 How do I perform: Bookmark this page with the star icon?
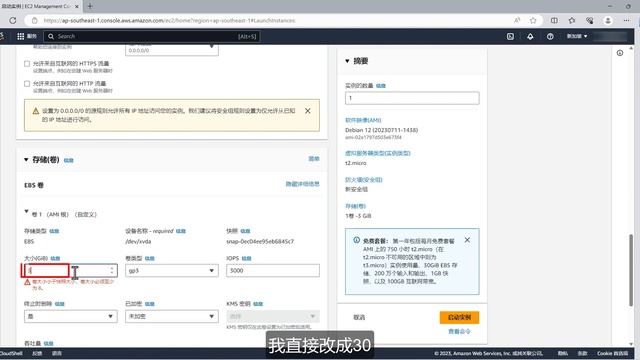coord(533,20)
